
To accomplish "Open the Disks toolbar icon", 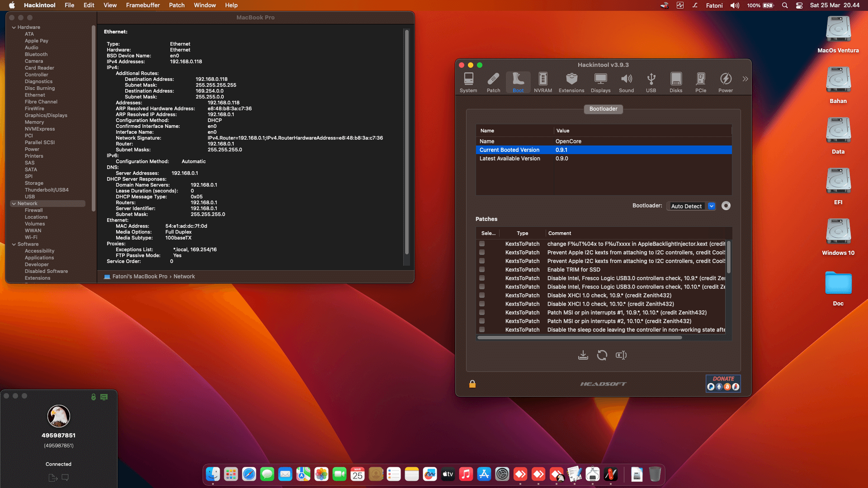I will click(676, 83).
